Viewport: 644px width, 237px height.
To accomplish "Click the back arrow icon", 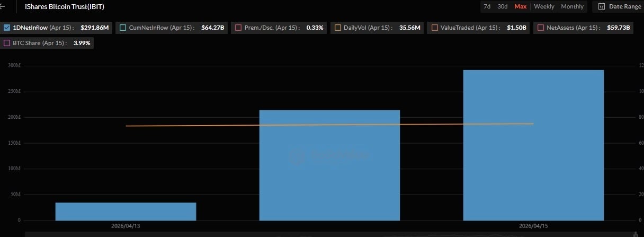I will [3, 6].
